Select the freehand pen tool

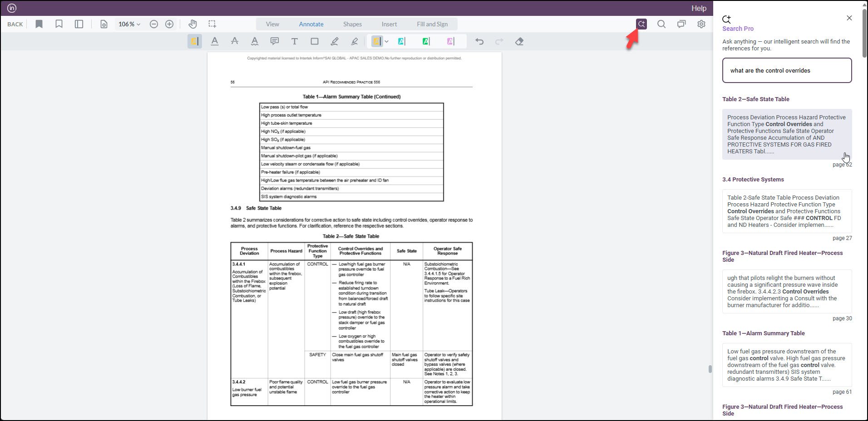pyautogui.click(x=335, y=41)
